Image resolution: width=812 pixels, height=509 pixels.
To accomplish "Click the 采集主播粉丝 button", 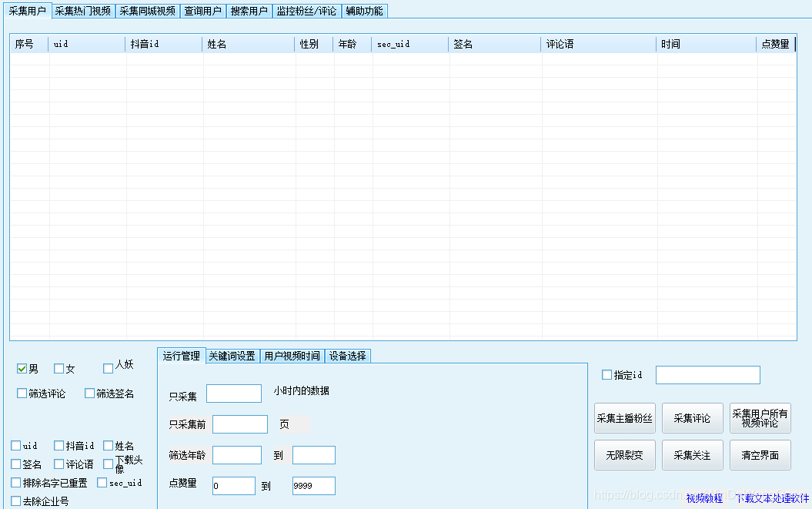I will pos(625,418).
